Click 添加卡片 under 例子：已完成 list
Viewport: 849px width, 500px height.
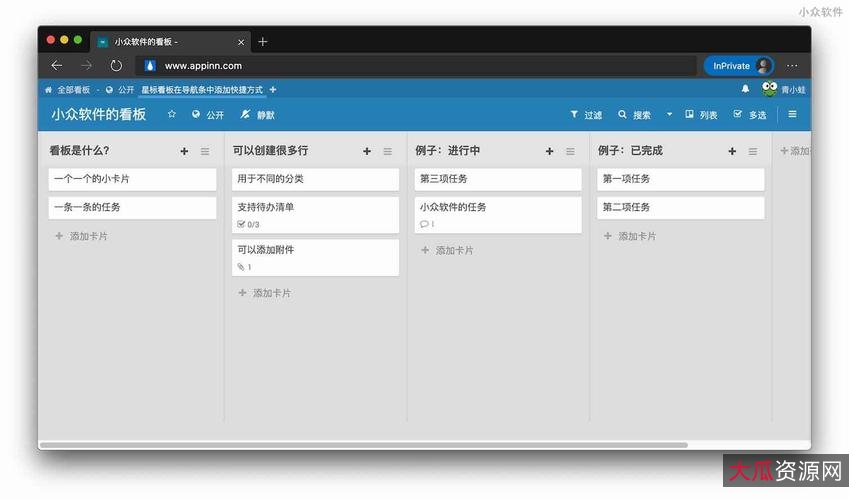[630, 236]
